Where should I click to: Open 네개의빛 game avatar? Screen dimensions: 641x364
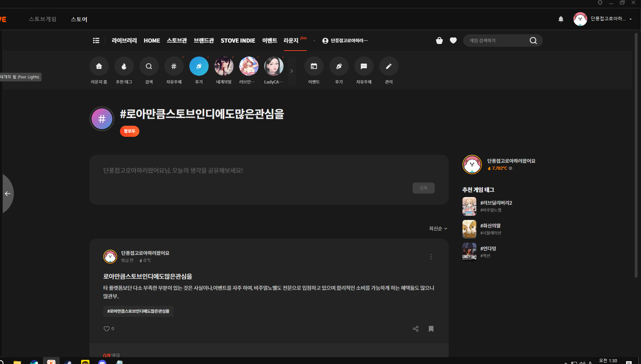tap(224, 66)
